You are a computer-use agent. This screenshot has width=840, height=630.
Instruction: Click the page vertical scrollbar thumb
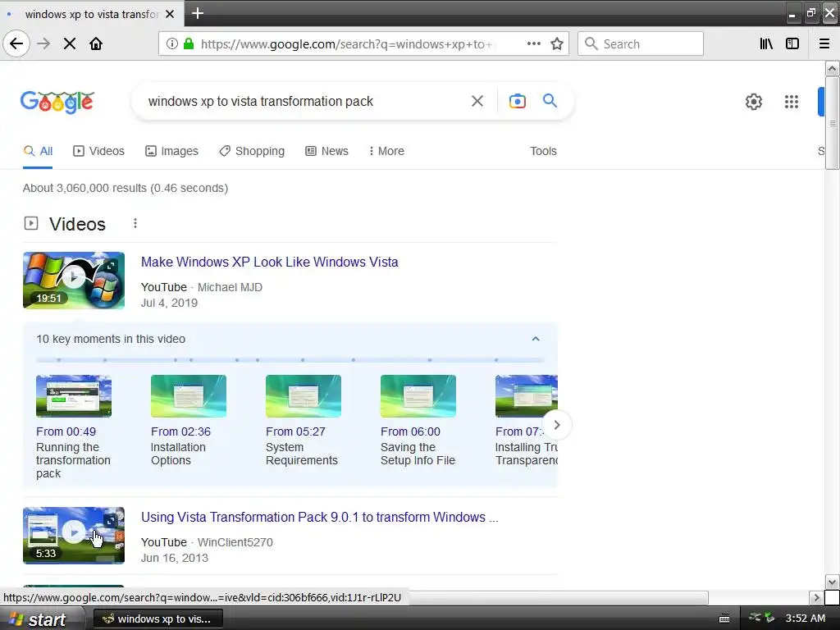(x=832, y=123)
